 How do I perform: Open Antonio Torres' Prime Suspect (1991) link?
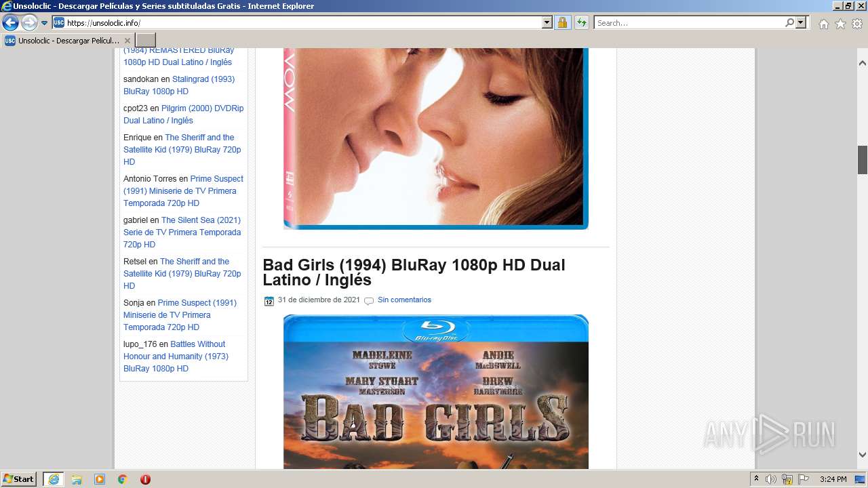183,191
